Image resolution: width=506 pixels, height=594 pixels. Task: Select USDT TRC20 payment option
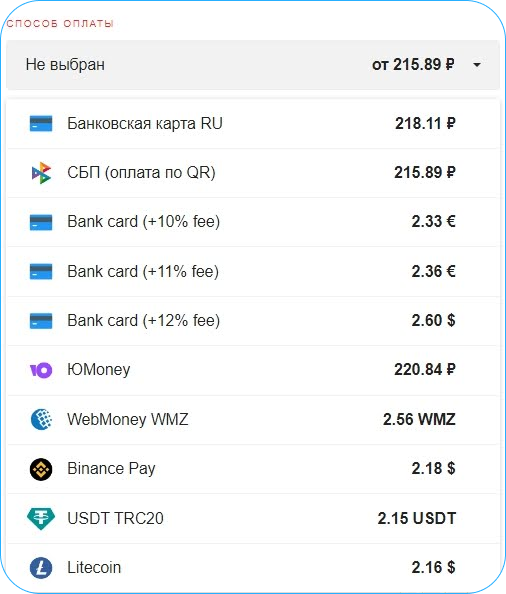(253, 518)
